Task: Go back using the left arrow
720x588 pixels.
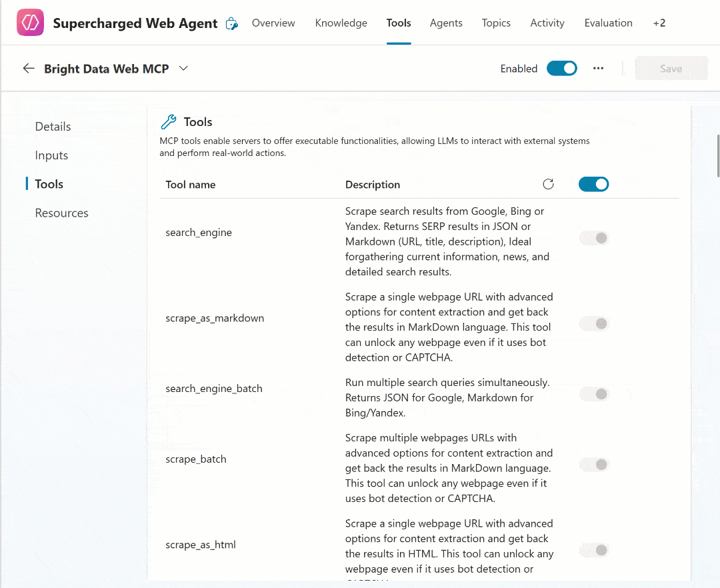Action: point(28,69)
